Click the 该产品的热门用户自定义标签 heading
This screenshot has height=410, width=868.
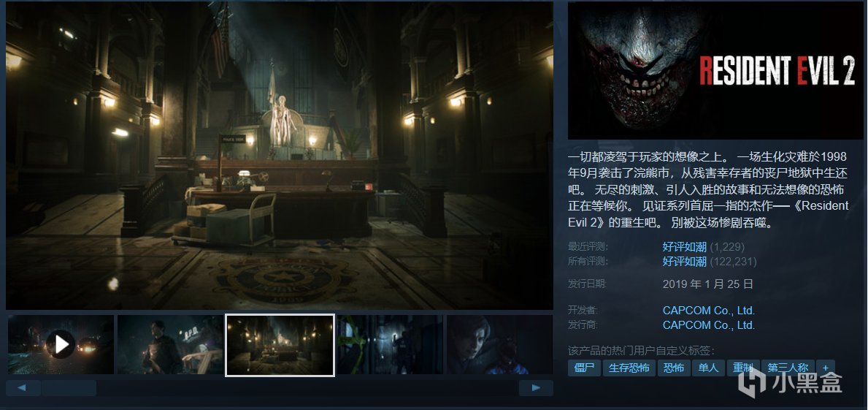click(641, 351)
